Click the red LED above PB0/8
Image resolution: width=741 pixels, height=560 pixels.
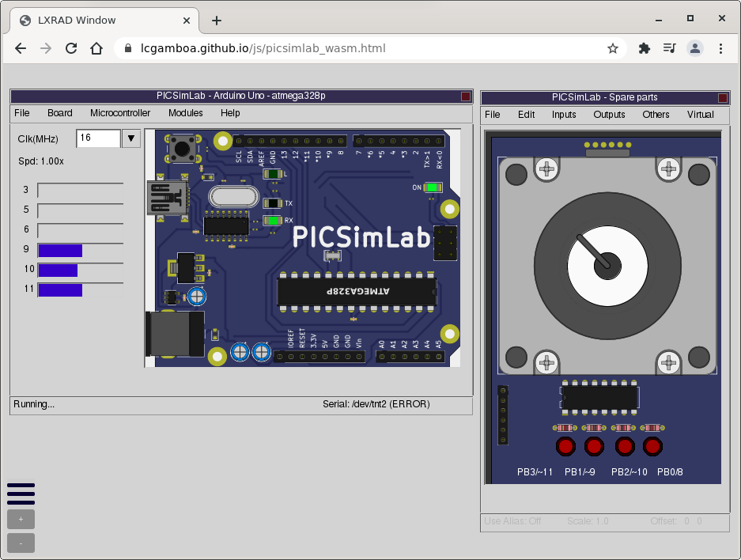[652, 447]
